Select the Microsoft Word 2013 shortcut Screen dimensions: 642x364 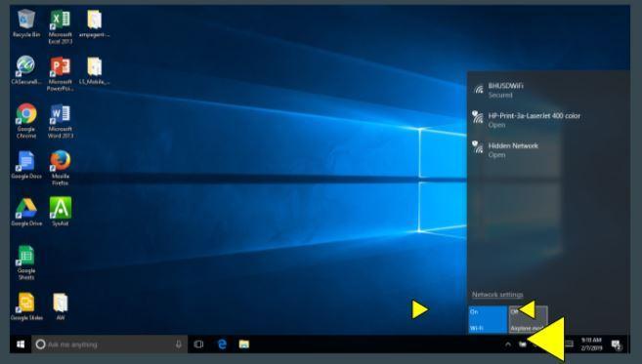tap(61, 121)
